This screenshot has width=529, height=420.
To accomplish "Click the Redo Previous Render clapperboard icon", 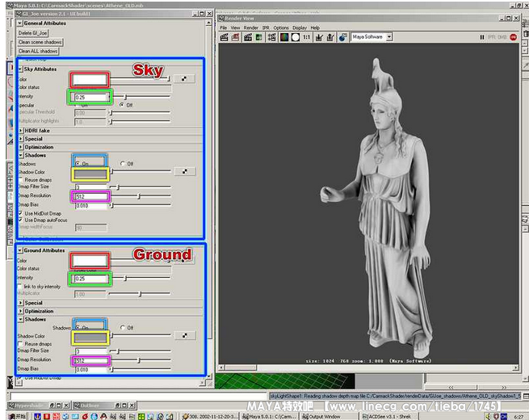I will [224, 37].
